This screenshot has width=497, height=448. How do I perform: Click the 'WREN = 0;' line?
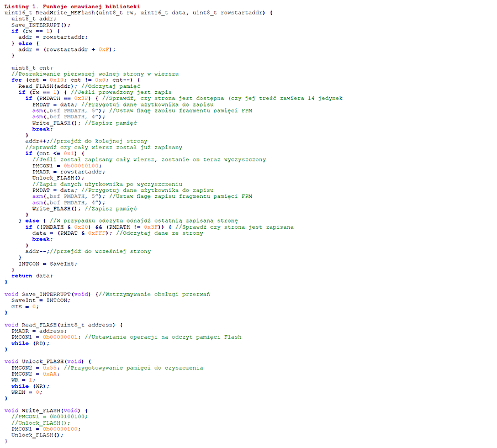click(x=27, y=392)
